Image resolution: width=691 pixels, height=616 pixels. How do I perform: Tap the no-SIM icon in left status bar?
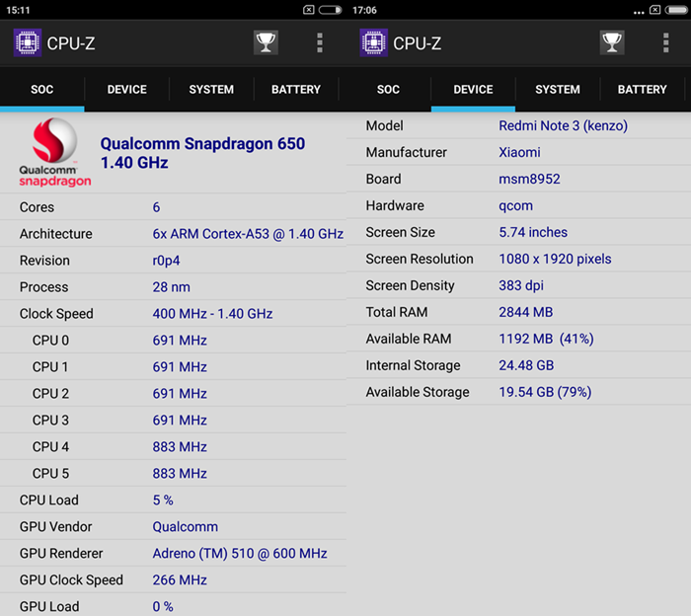pos(309,10)
